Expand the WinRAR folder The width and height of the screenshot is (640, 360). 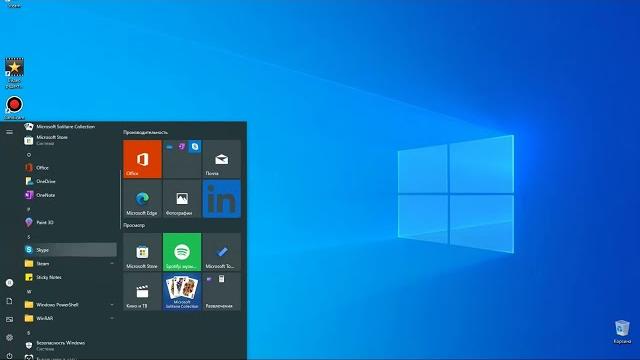[70, 318]
